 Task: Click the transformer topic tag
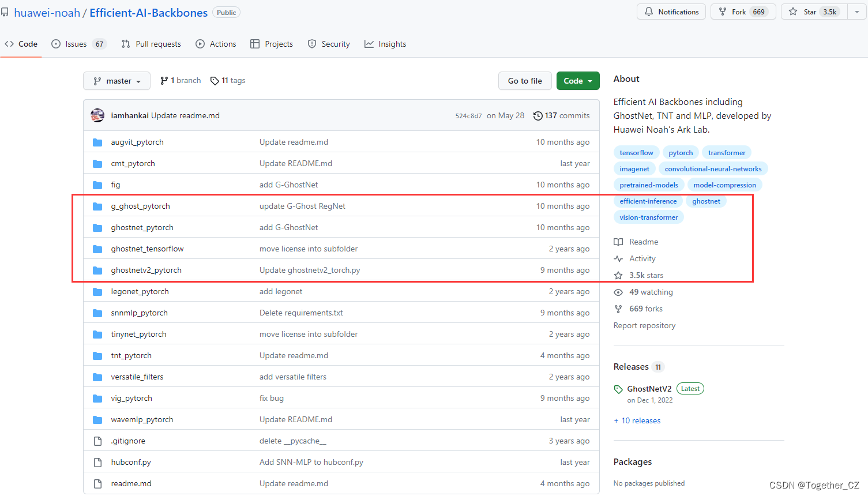tap(727, 153)
